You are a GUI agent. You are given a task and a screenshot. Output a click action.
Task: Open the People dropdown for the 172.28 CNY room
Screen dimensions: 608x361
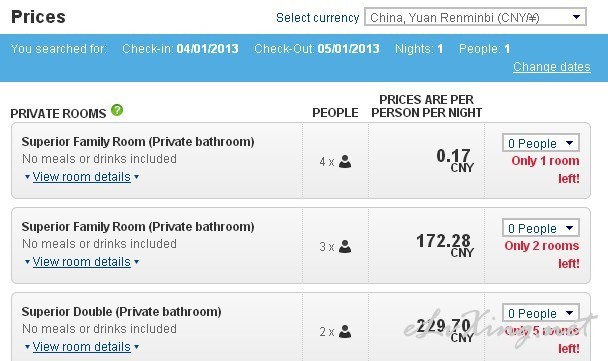(541, 228)
